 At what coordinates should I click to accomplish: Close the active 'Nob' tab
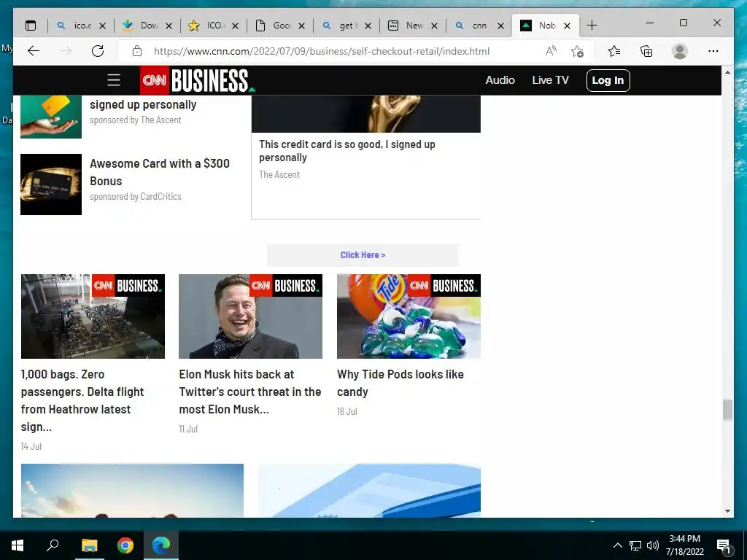pos(567,26)
